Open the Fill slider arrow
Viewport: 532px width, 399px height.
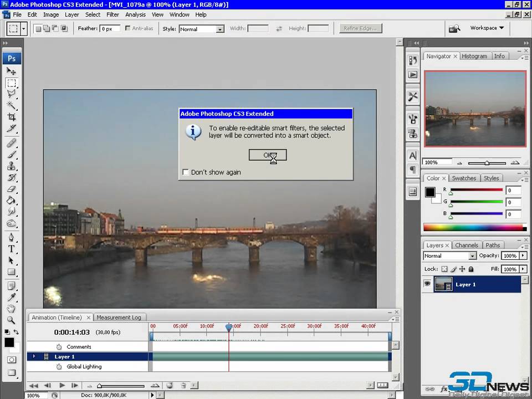pyautogui.click(x=523, y=269)
